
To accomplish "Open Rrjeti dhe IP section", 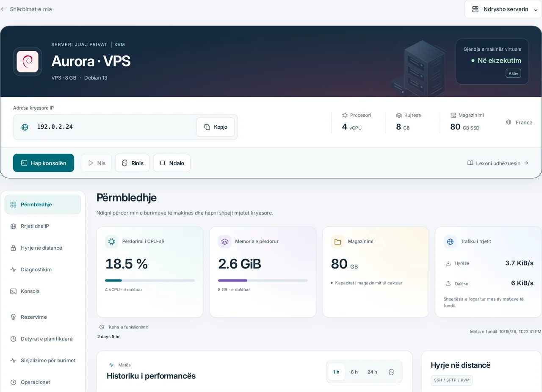I will 43,226.
